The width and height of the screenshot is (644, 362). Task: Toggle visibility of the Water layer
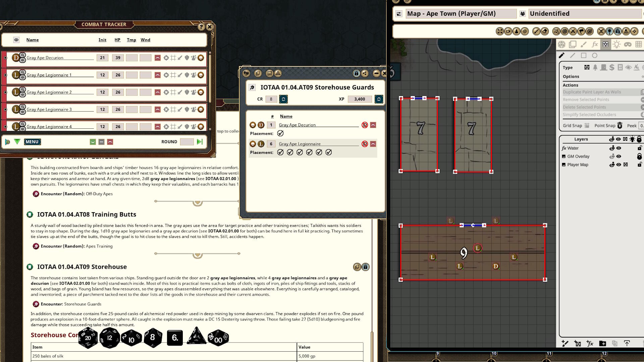619,148
